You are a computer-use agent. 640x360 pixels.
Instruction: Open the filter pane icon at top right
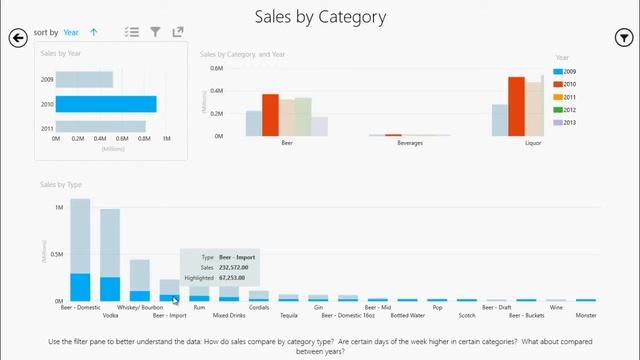coord(624,38)
